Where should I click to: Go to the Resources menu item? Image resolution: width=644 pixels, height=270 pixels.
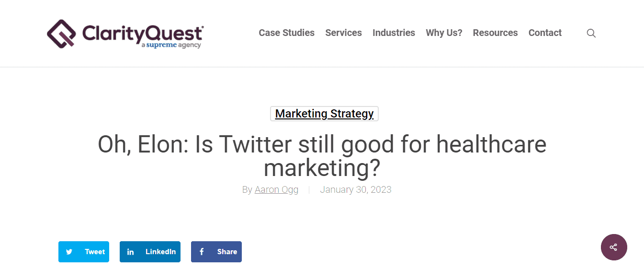click(x=495, y=33)
